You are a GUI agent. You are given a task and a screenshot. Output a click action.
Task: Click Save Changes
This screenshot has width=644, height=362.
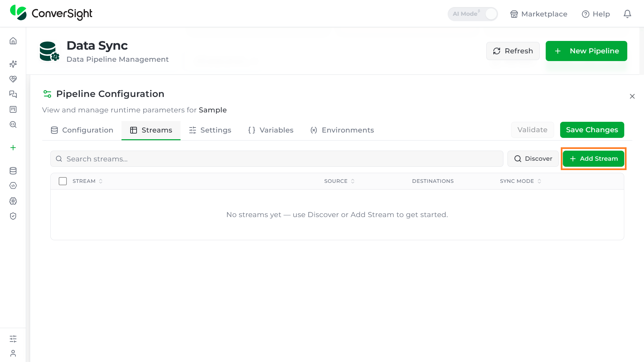(x=592, y=130)
